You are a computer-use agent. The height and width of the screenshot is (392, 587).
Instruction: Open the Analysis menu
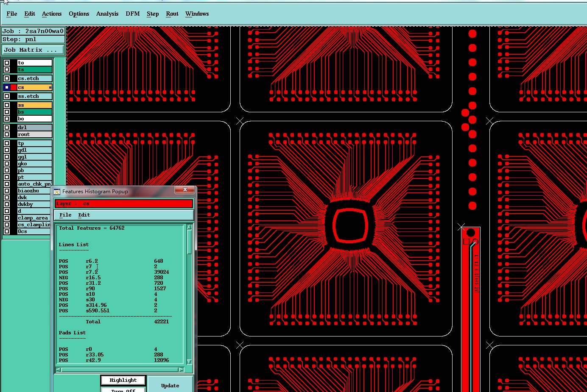pyautogui.click(x=107, y=14)
